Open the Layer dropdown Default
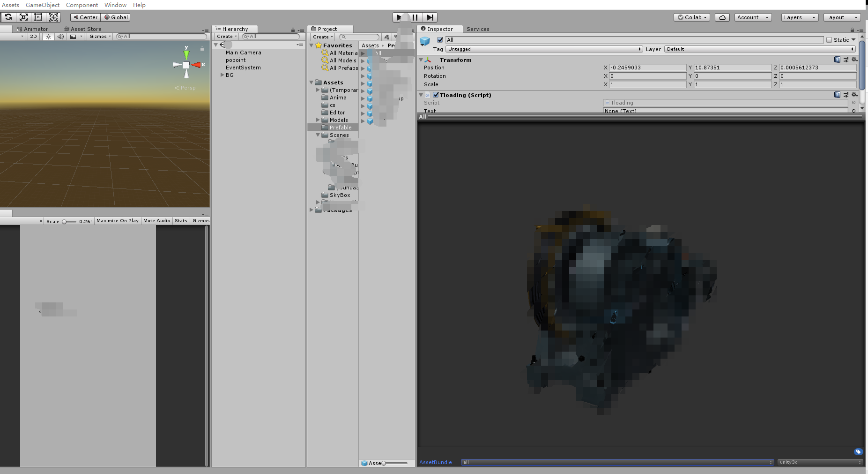 (760, 49)
